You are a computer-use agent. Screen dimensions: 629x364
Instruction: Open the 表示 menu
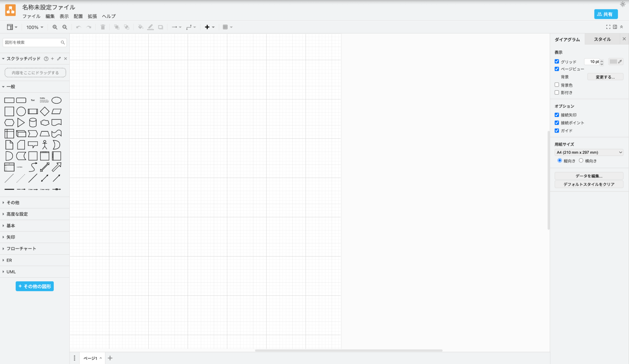[x=64, y=16]
